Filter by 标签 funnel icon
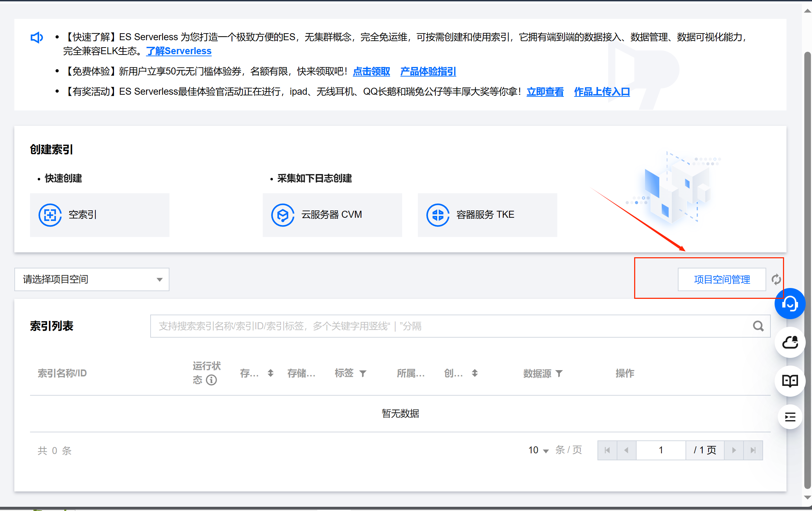The height and width of the screenshot is (511, 812). click(363, 374)
